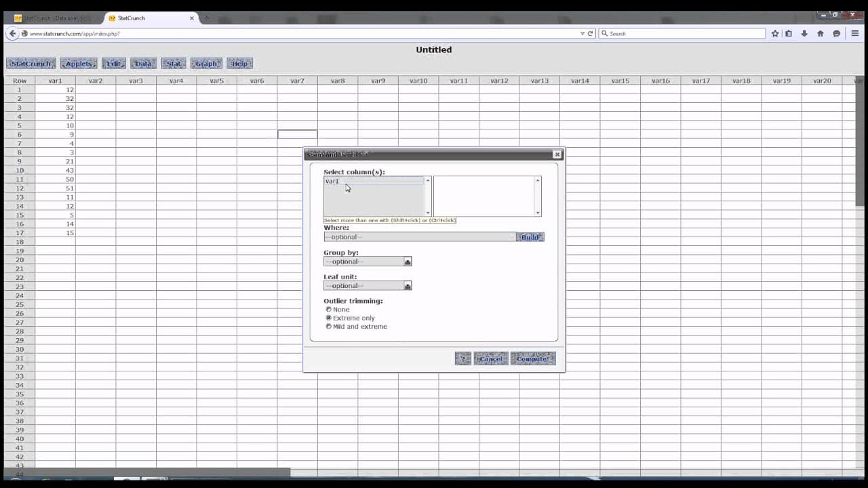Viewport: 868px width, 488px height.
Task: Bookmark this page with the star icon
Action: (x=775, y=33)
